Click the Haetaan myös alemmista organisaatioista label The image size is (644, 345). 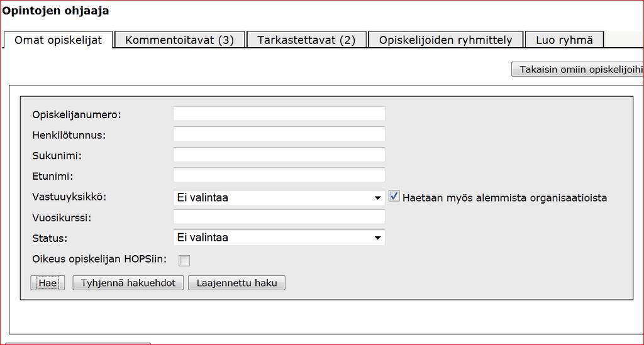[504, 198]
